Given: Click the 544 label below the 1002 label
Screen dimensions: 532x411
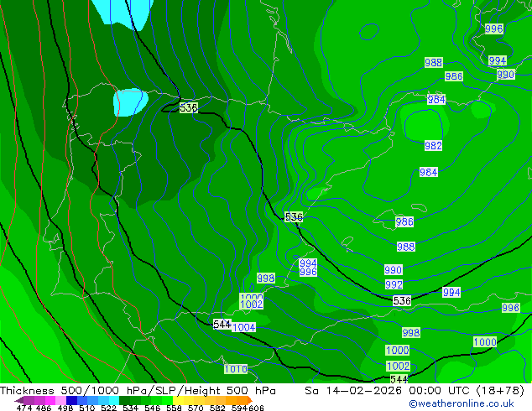Looking at the screenshot, I should tap(399, 379).
